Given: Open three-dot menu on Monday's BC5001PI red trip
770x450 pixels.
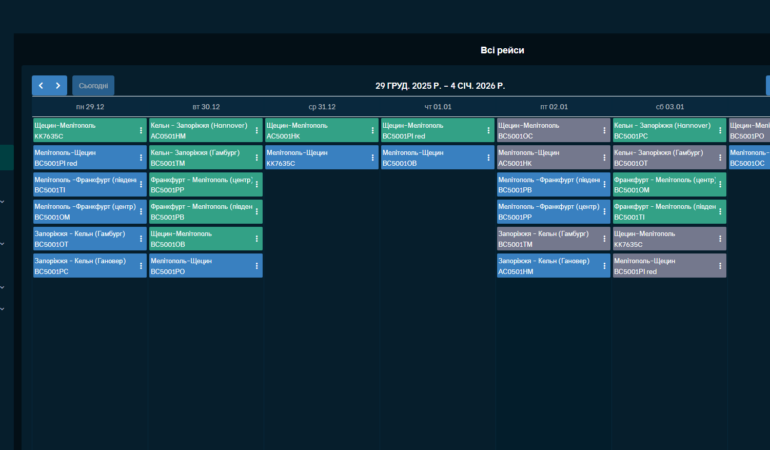Looking at the screenshot, I should (140, 157).
